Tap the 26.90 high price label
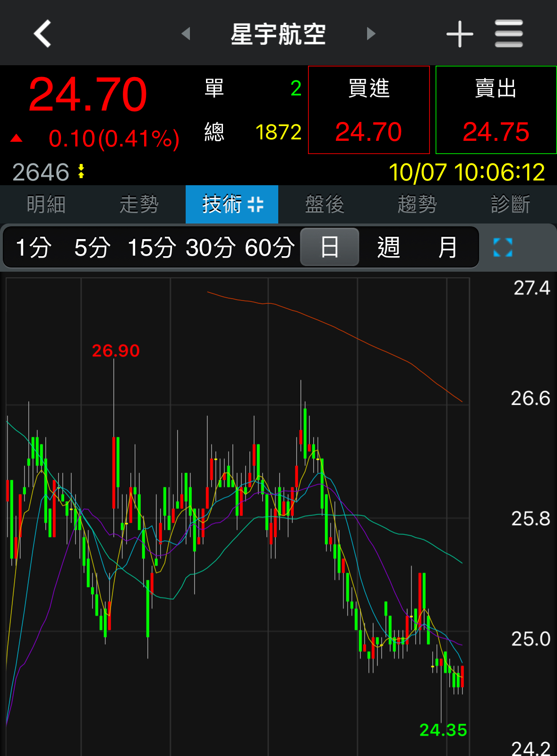The height and width of the screenshot is (756, 557). [x=116, y=351]
